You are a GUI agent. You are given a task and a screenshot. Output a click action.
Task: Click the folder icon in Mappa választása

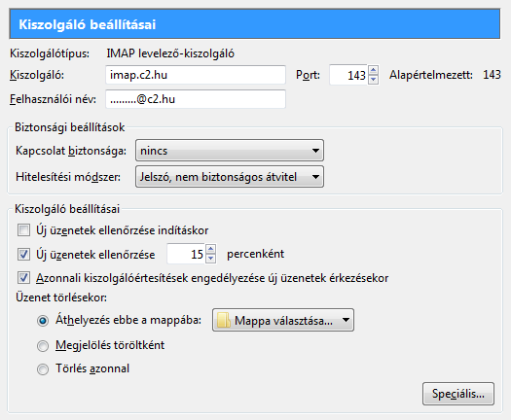click(x=224, y=321)
